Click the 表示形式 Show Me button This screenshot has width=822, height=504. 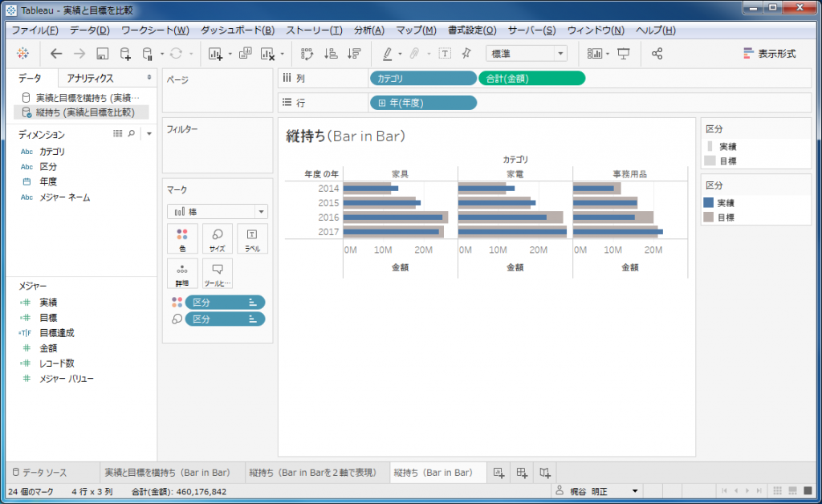(769, 54)
